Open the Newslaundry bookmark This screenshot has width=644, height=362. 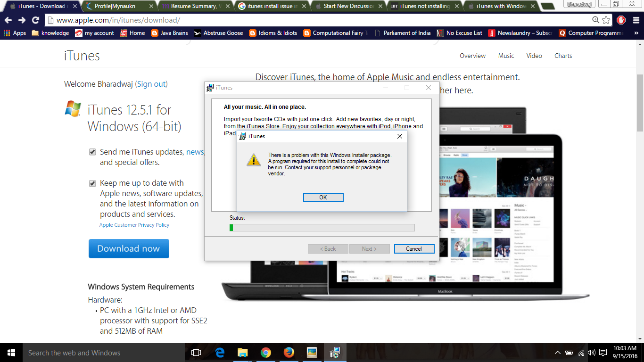[x=520, y=33]
